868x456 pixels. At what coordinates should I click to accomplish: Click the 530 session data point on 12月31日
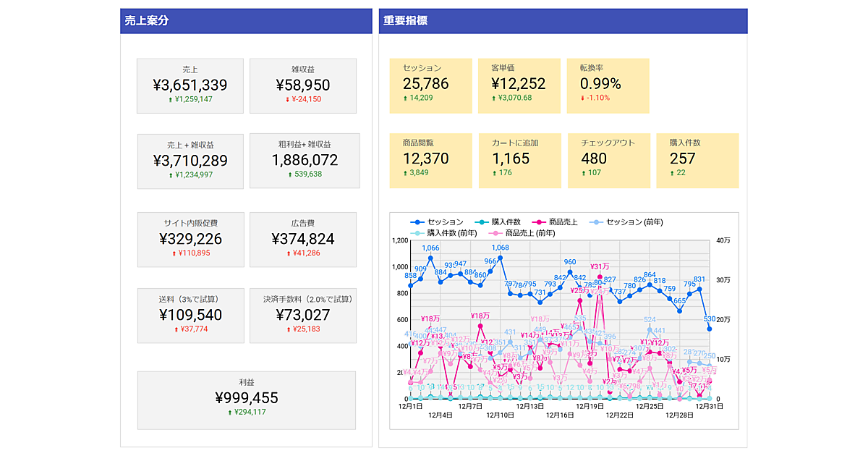(x=710, y=329)
